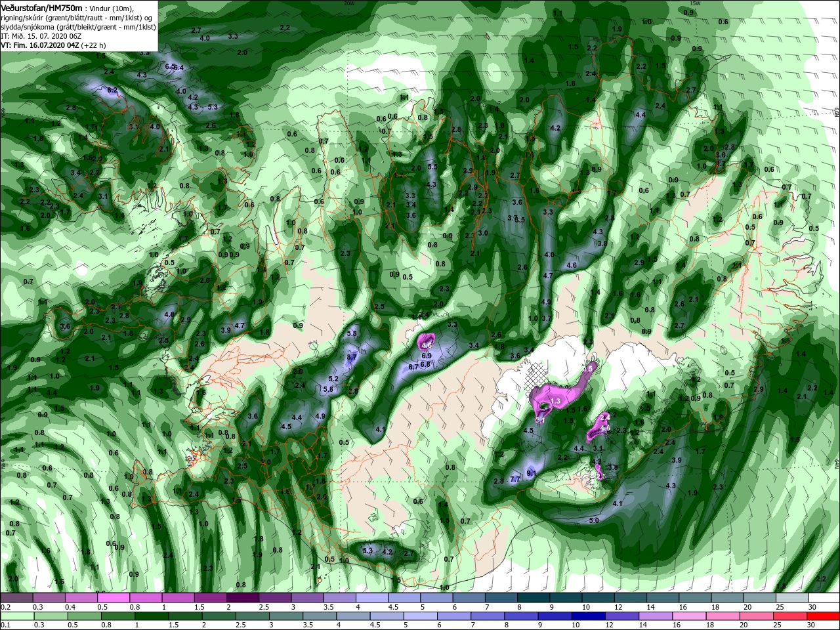Viewport: 840px width, 630px height.
Task: Click the 5.2 precipitation value on the map
Action: pyautogui.click(x=333, y=379)
